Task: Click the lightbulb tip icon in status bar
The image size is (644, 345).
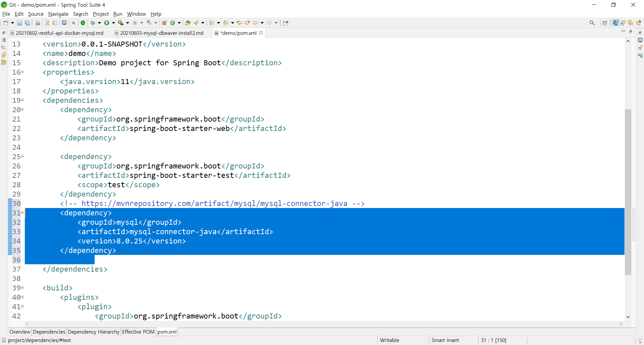Action: [640, 340]
